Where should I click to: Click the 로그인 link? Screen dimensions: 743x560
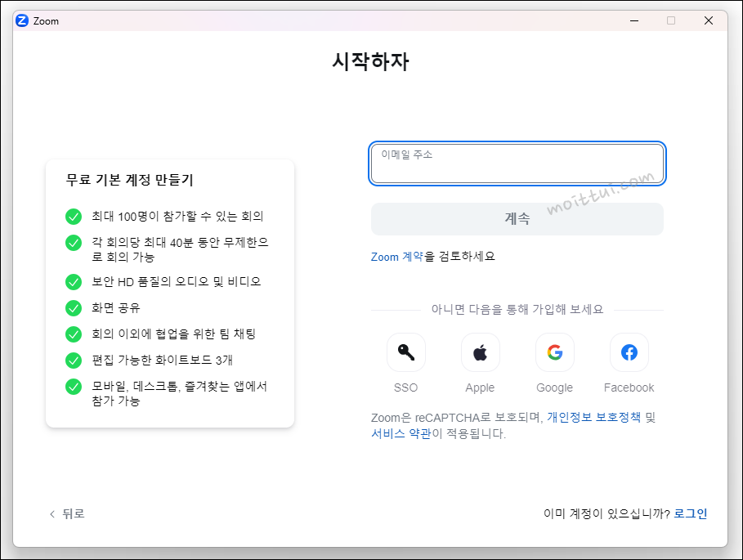click(691, 513)
